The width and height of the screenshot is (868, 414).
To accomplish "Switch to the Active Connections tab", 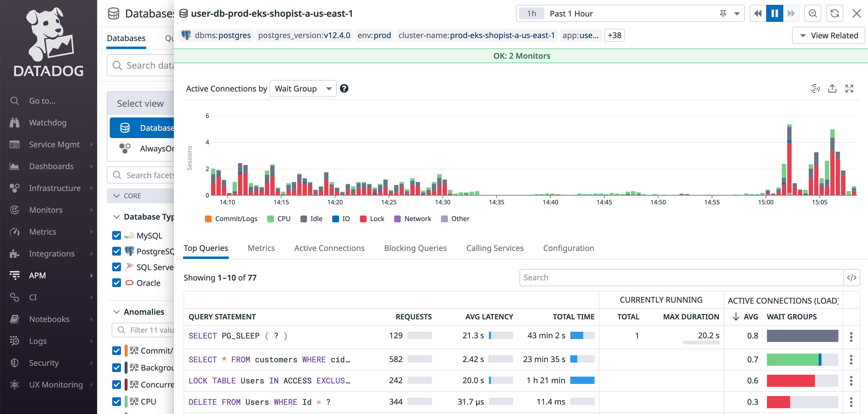I will (x=329, y=248).
